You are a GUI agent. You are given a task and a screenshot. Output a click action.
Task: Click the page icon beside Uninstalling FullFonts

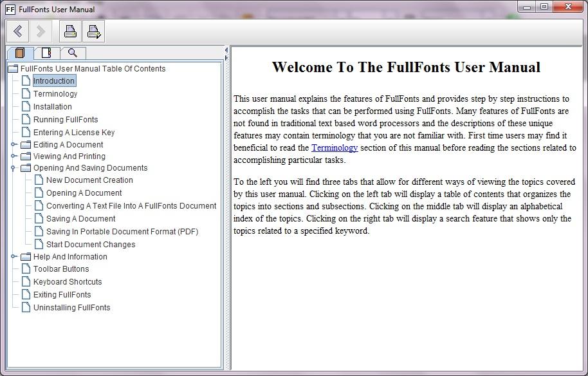tap(26, 307)
